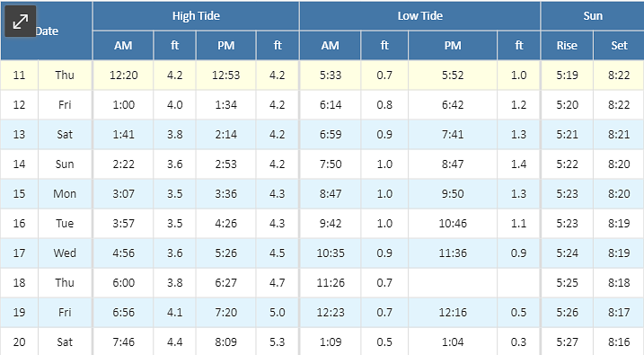Click the empty low tide PM cell for 18 Thu
The height and width of the screenshot is (355, 644).
pyautogui.click(x=453, y=283)
